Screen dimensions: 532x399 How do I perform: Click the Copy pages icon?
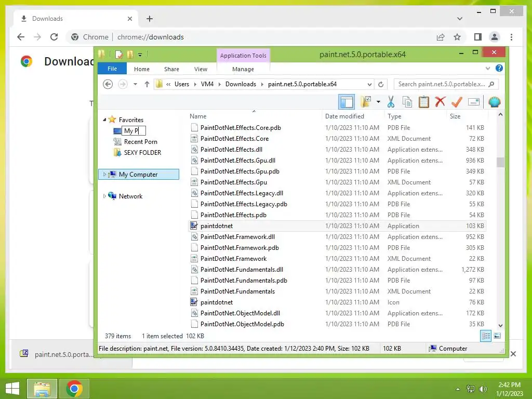407,102
